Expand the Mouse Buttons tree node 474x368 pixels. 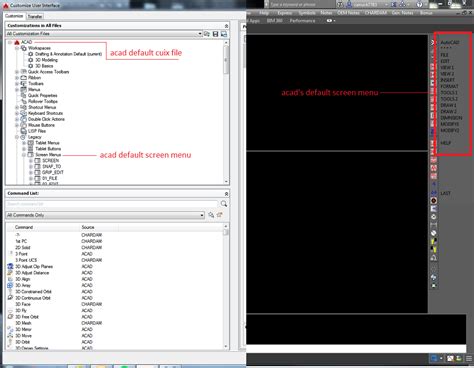[x=17, y=125]
